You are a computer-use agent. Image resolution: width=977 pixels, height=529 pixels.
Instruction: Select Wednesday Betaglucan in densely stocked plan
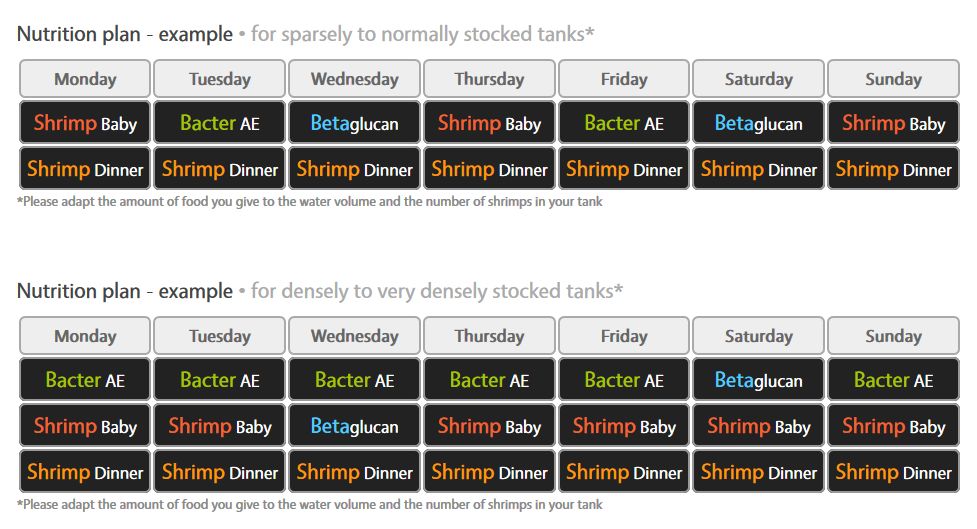click(x=354, y=426)
